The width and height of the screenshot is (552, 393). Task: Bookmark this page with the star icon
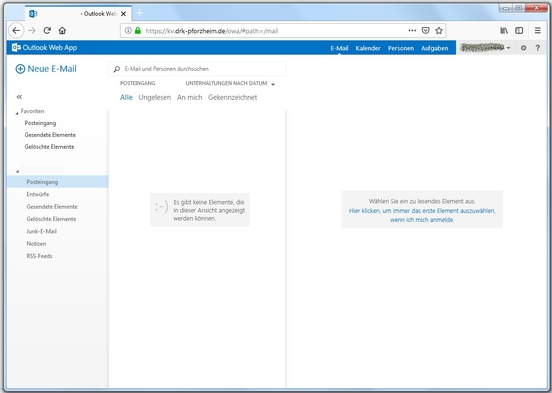(x=439, y=31)
